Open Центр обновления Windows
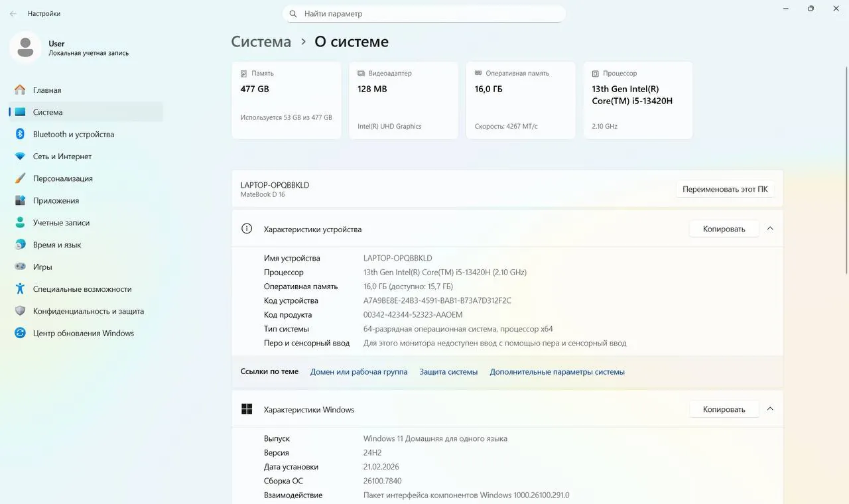The image size is (849, 504). tap(86, 333)
